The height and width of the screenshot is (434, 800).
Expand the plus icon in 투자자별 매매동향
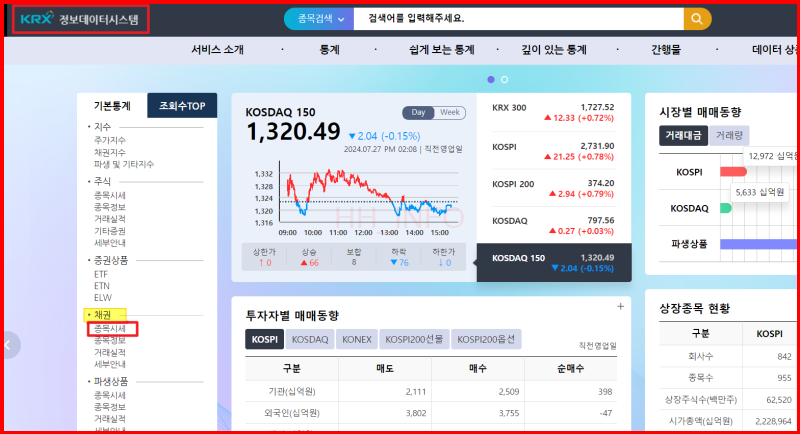[620, 307]
